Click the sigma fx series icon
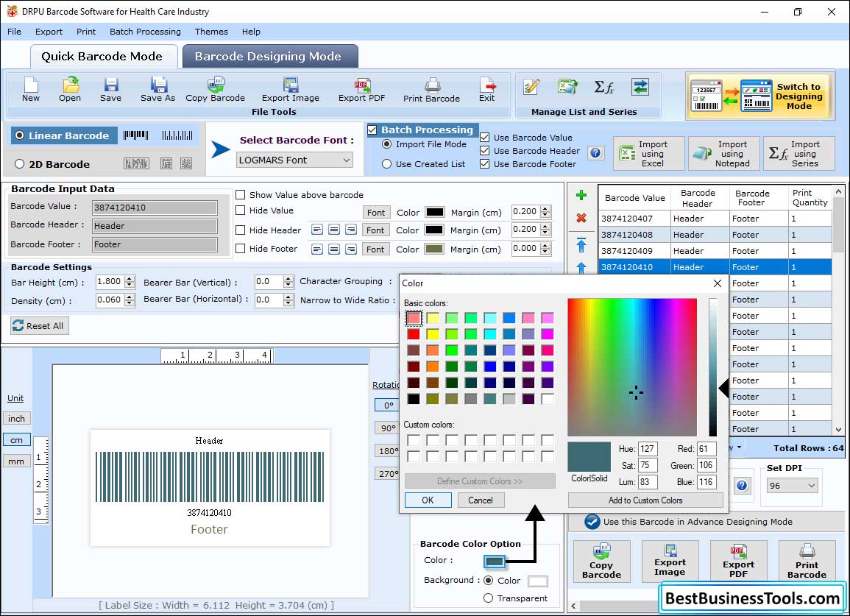850x616 pixels. (x=604, y=87)
